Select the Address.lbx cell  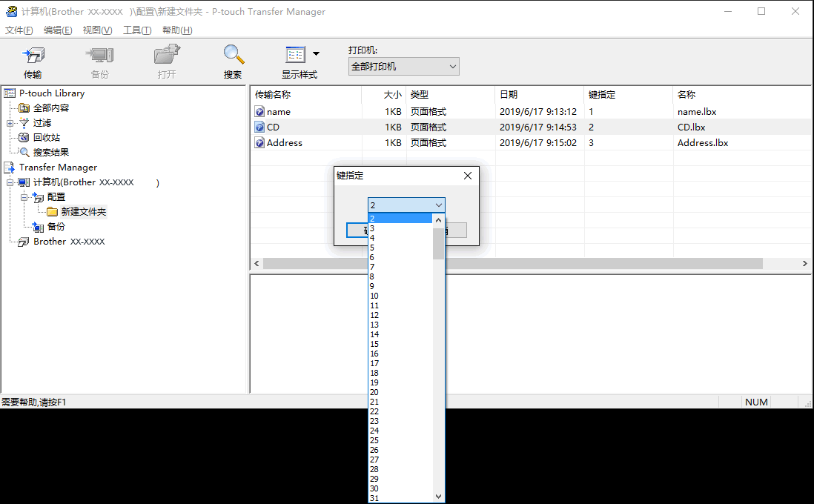[702, 143]
